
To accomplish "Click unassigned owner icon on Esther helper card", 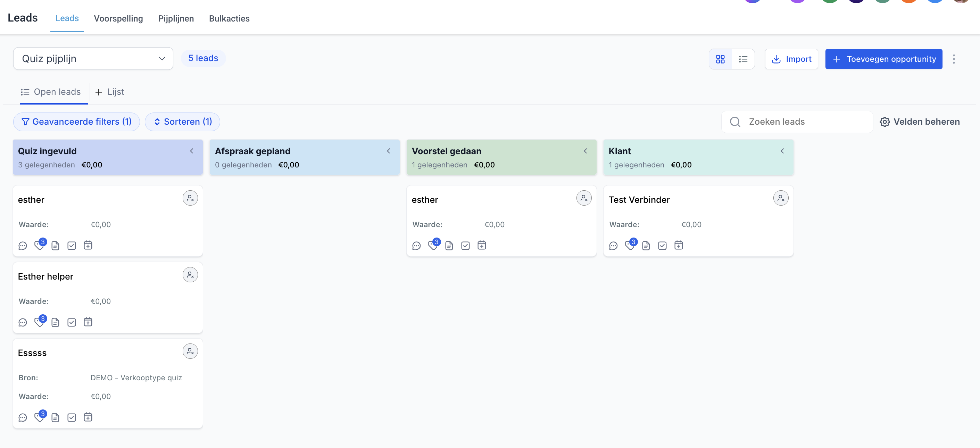I will coord(190,275).
